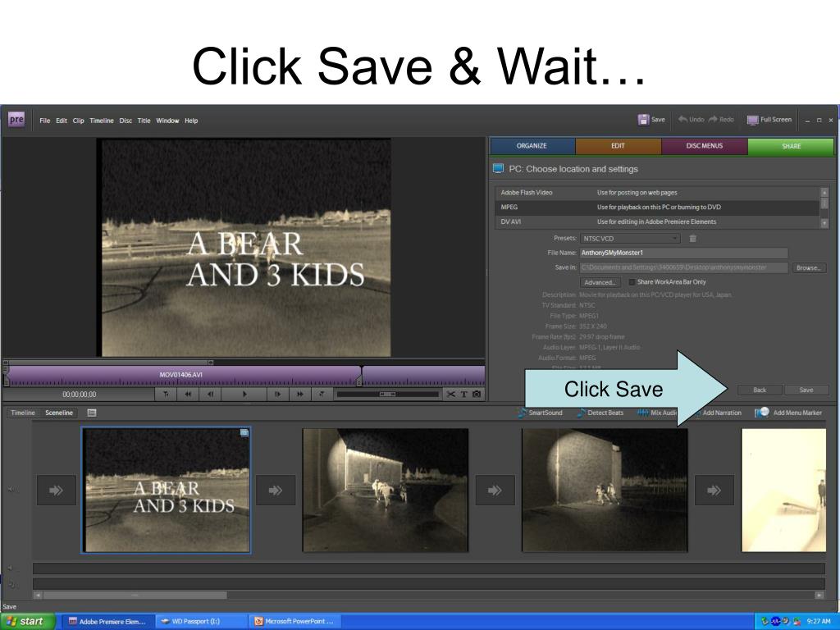
Task: Select the second scene thumbnail with kids by barn
Action: [386, 491]
